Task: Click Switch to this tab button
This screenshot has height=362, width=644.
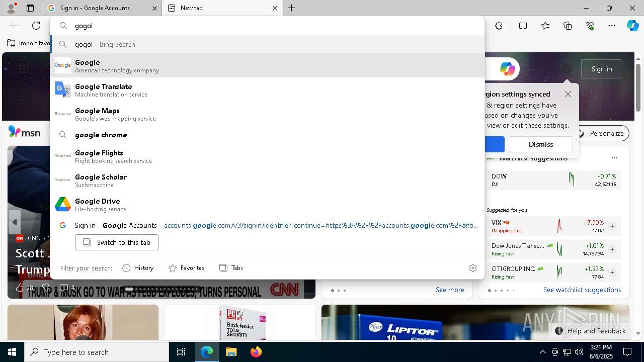Action: pos(117,242)
